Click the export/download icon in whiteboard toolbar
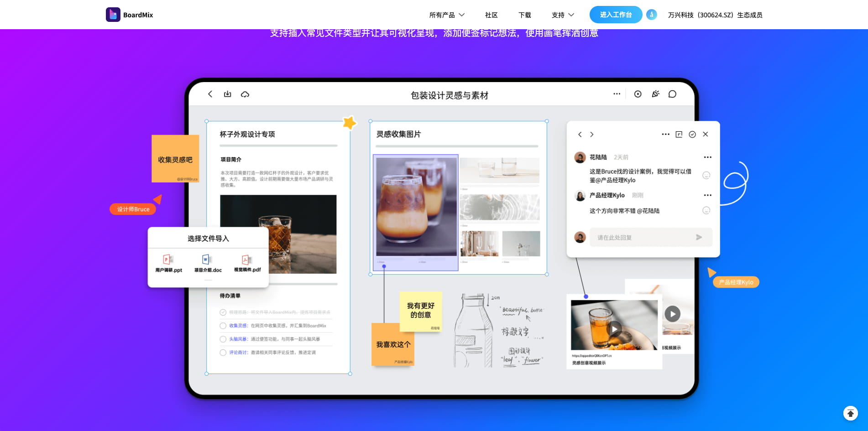Image resolution: width=868 pixels, height=431 pixels. (x=228, y=94)
